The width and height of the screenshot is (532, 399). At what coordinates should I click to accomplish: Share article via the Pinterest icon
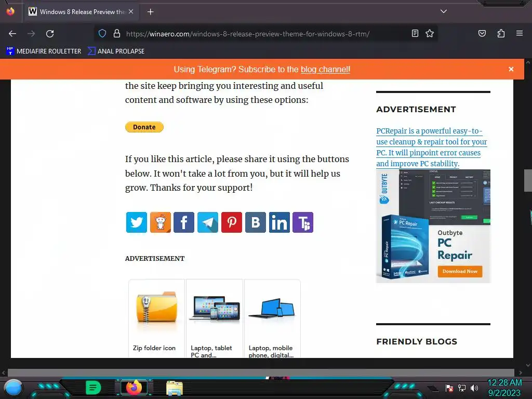(x=232, y=222)
